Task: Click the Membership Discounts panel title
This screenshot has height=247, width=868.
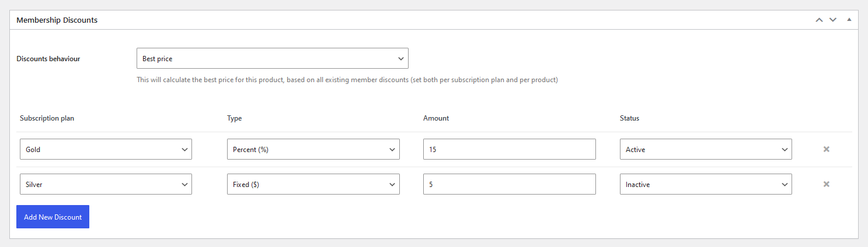Action: tap(57, 20)
